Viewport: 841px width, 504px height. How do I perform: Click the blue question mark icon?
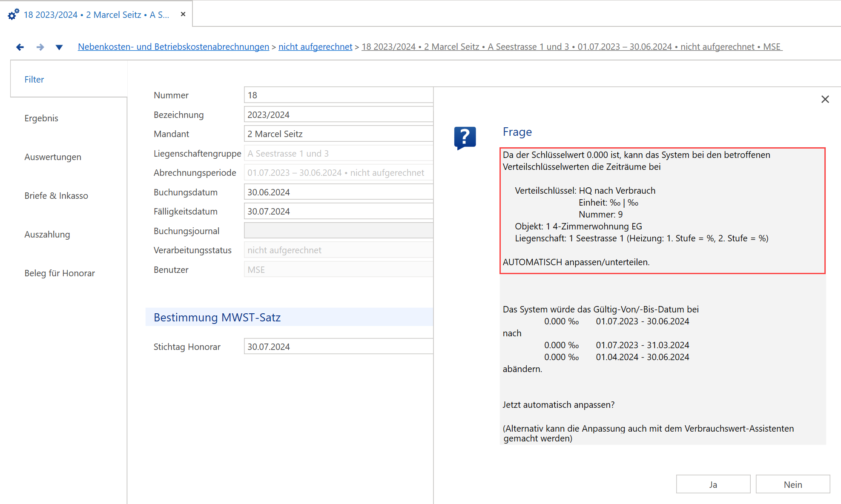click(x=465, y=138)
